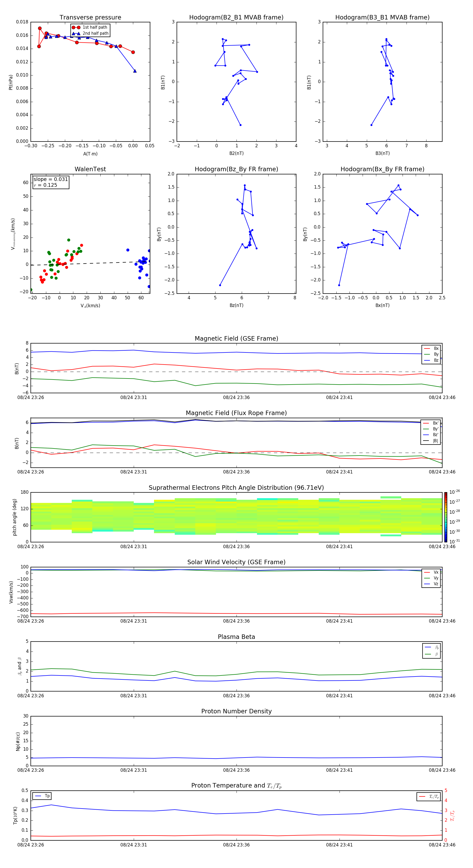Screen dimensions: 473x868
Task: Click the 'Transverse pressure' plot title
Action: [90, 18]
